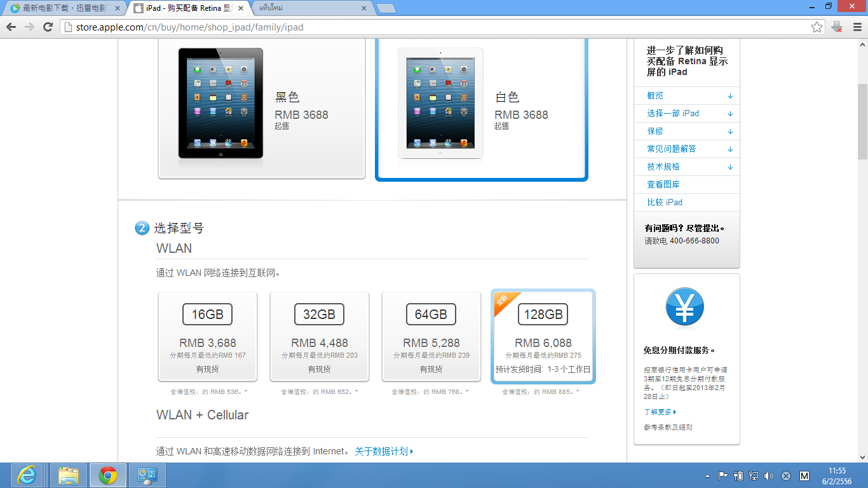Open the Chrome menu (three bars)
This screenshot has width=868, height=488.
[x=857, y=27]
